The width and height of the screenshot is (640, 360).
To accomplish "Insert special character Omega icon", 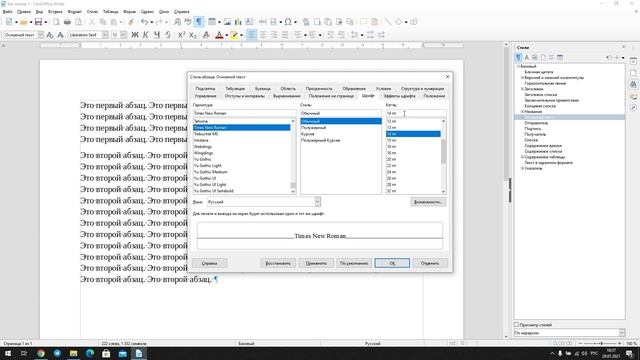I will (288, 22).
